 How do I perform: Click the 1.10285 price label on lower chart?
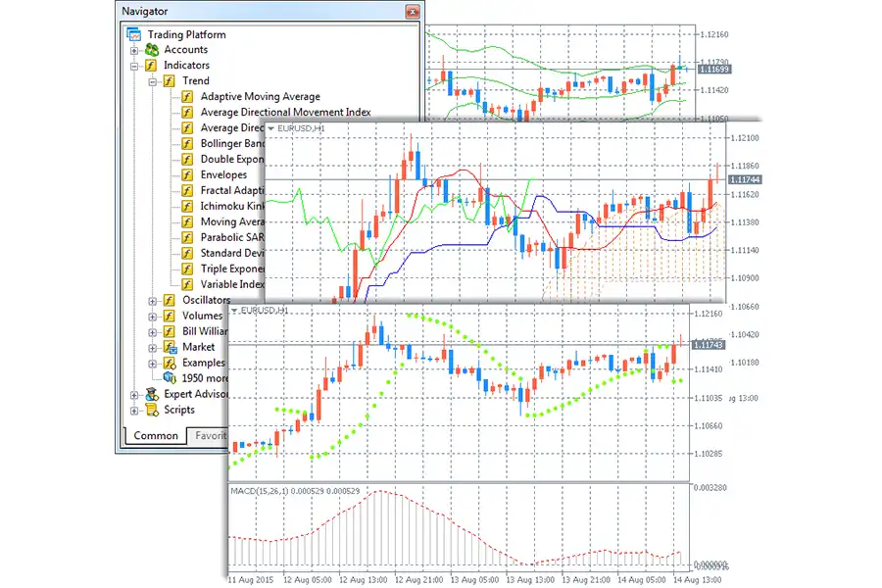709,454
